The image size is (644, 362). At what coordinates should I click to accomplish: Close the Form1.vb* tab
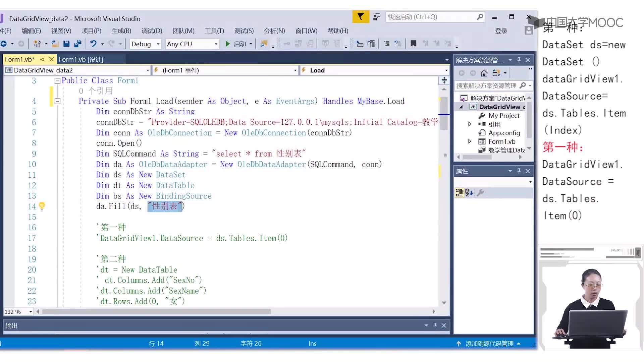[x=51, y=59]
